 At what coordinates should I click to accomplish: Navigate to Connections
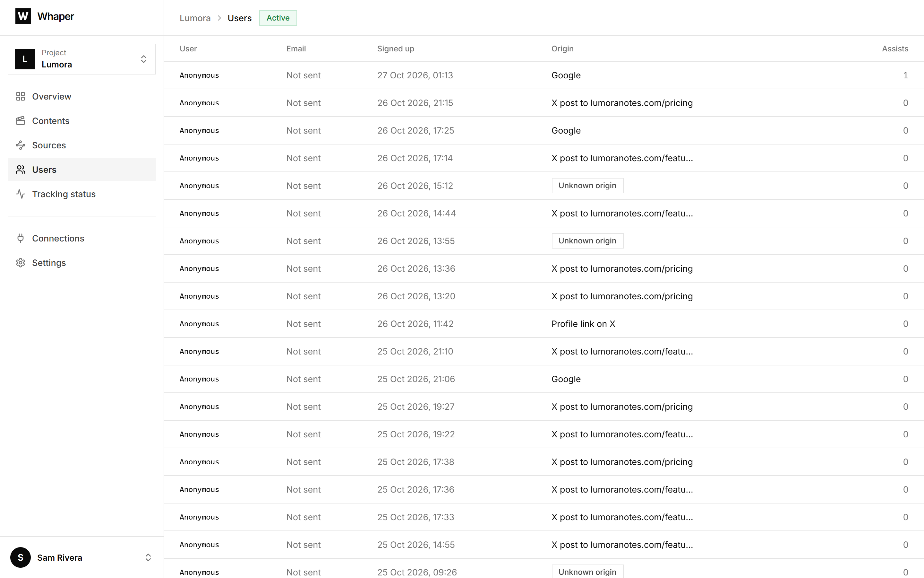click(82, 238)
